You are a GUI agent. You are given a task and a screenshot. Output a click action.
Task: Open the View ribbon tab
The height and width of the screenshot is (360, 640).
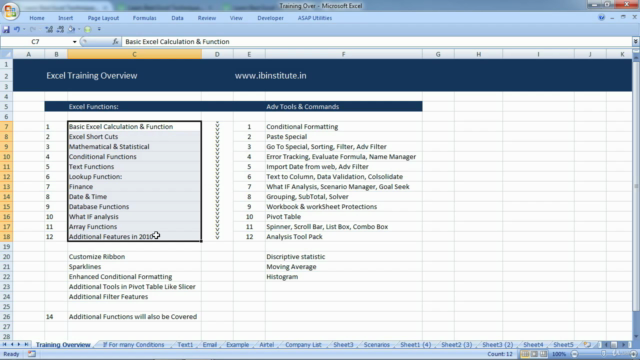pyautogui.click(x=236, y=18)
